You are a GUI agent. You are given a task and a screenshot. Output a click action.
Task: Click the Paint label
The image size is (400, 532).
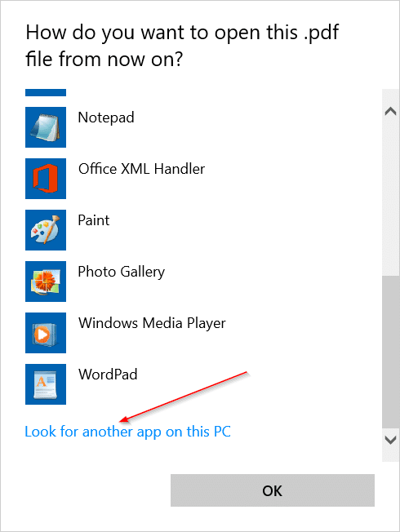[94, 220]
